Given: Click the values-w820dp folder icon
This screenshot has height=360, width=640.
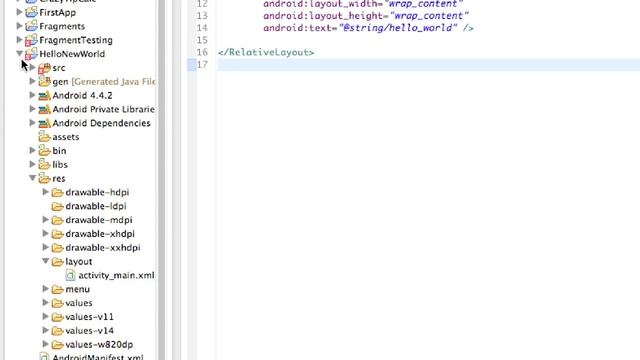Looking at the screenshot, I should click(x=58, y=345).
